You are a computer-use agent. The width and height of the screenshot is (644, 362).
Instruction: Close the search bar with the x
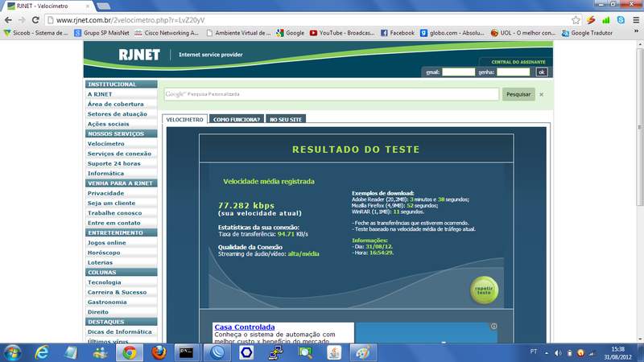coord(541,94)
